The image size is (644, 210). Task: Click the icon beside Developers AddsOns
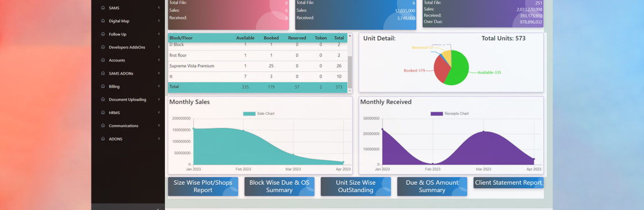[103, 47]
